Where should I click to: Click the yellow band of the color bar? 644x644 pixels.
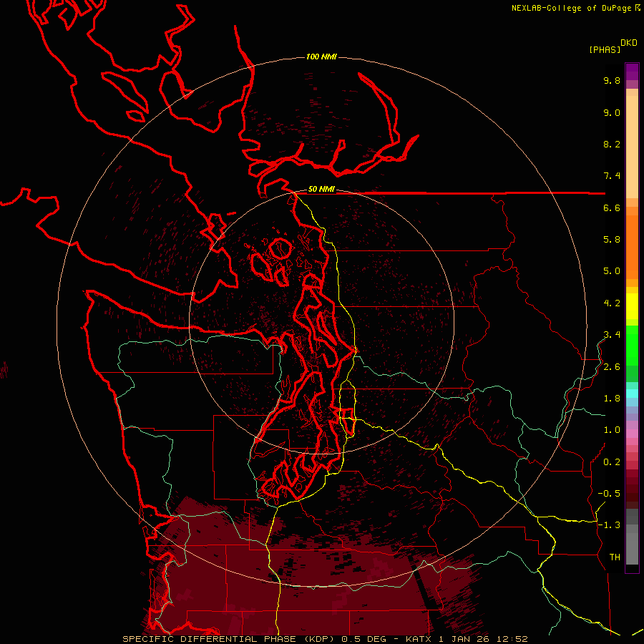(x=632, y=306)
